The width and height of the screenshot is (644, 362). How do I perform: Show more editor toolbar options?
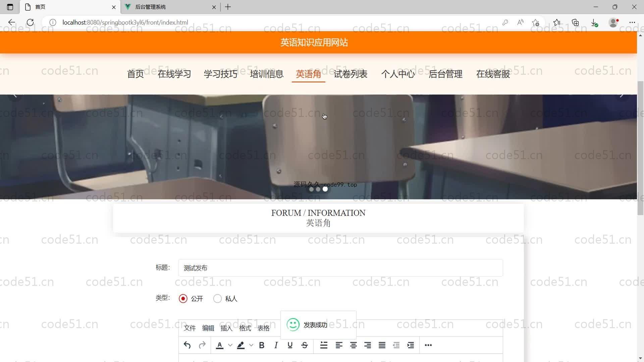click(x=428, y=345)
